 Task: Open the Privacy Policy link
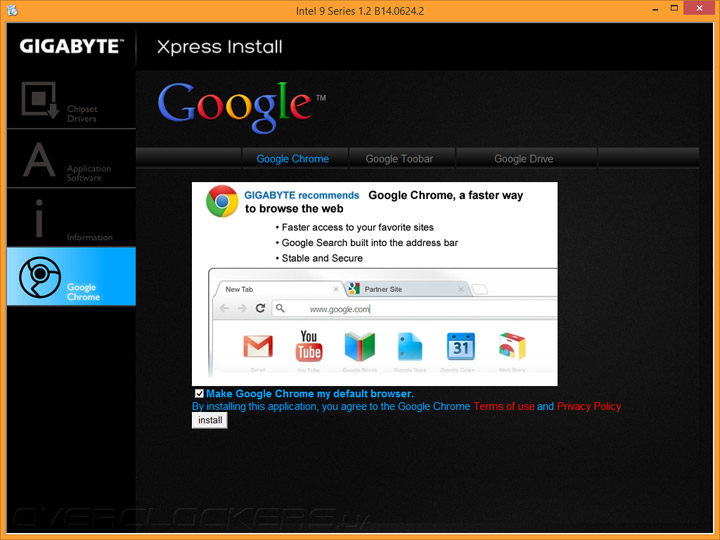point(589,406)
